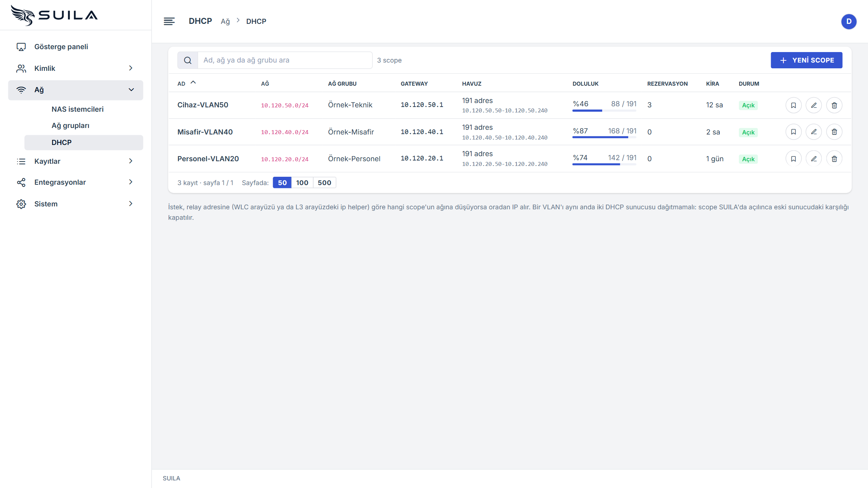Expand the Kimlik menu chevron

point(131,68)
